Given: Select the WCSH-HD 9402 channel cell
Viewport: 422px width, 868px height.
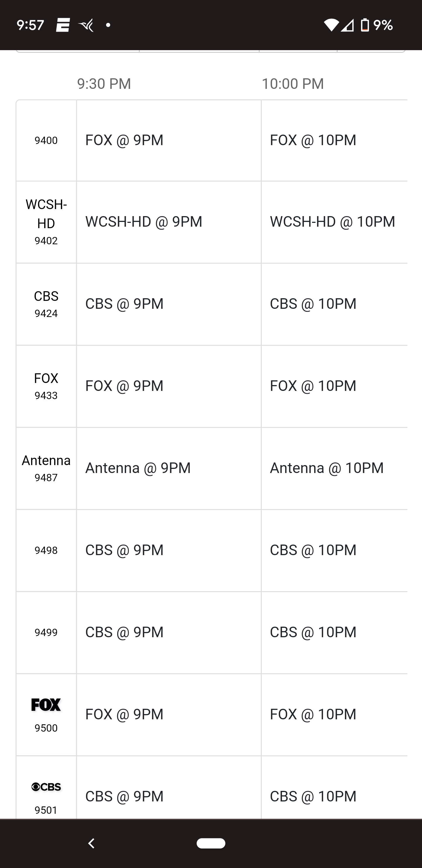Looking at the screenshot, I should (x=46, y=222).
